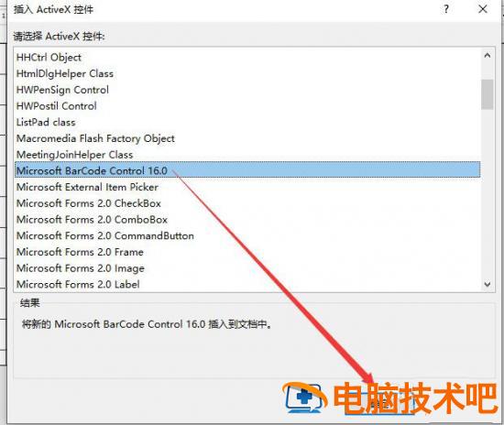
Task: Select HtmlDlgHelper Class entry
Action: 247,73
